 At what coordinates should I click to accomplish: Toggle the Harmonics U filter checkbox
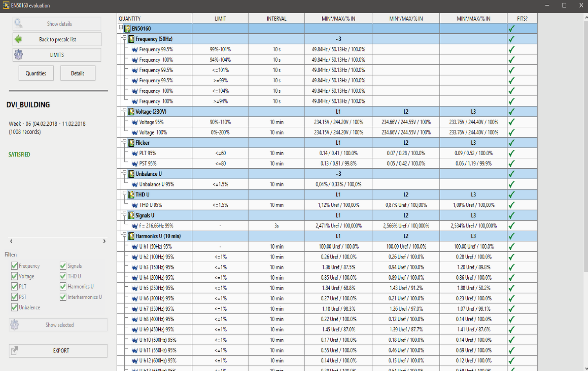(x=63, y=287)
